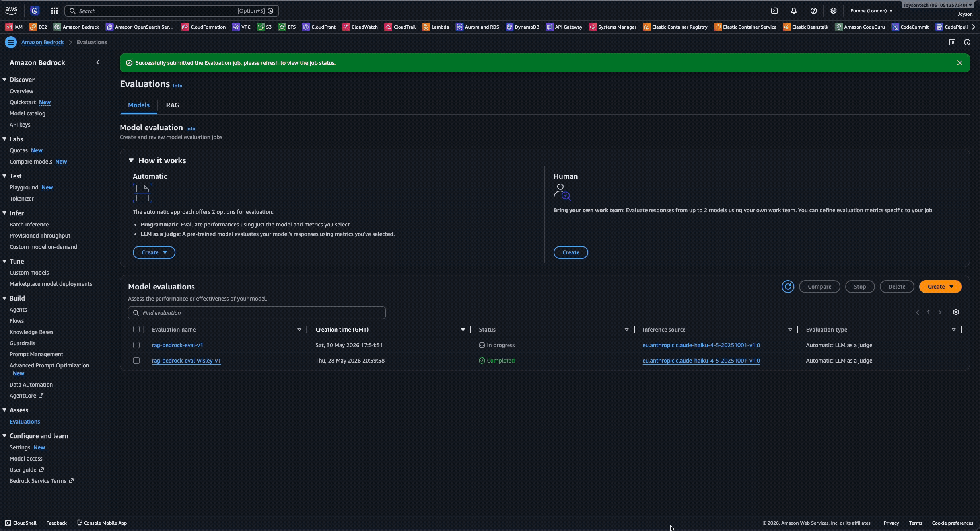The width and height of the screenshot is (980, 531).
Task: Click the Stop button
Action: click(x=859, y=287)
